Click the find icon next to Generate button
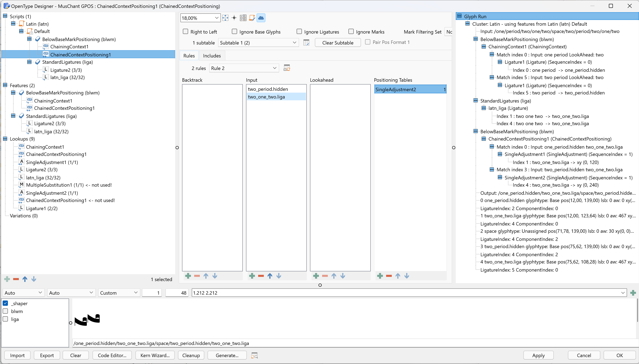639x364 pixels. coord(255,355)
